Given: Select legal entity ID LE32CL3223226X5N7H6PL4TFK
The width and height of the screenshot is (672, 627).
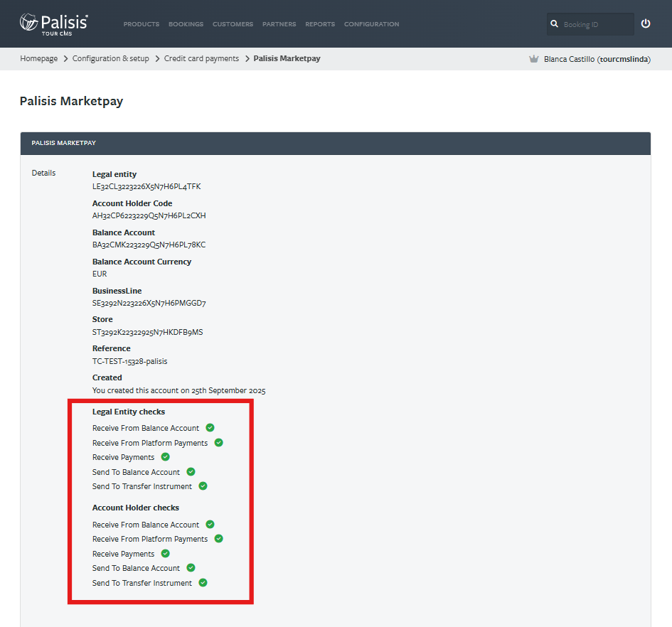Looking at the screenshot, I should click(x=146, y=187).
